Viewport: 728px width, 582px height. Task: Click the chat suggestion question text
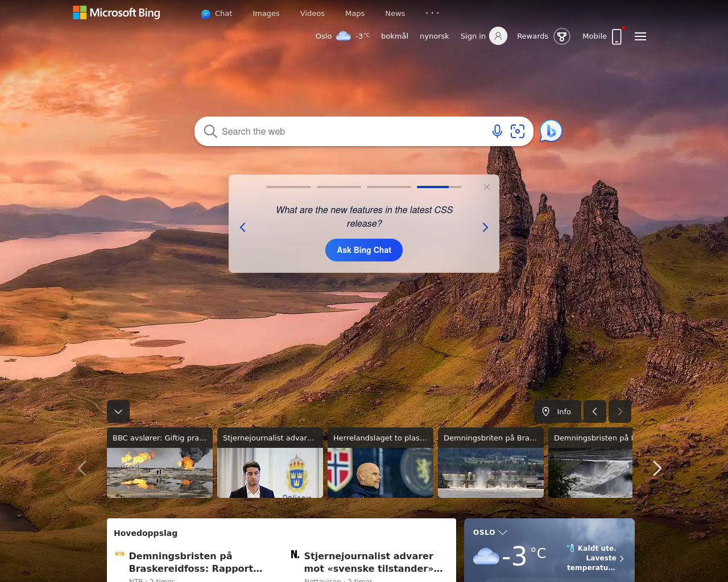365,217
